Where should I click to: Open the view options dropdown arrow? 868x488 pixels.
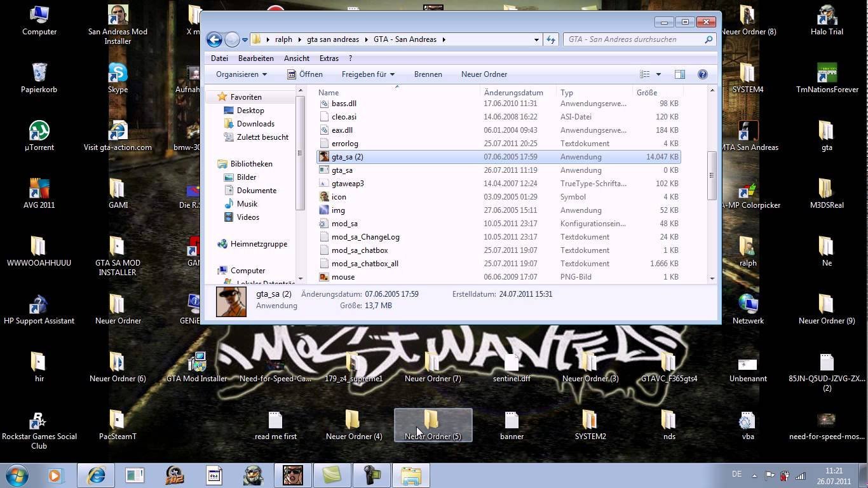pos(658,74)
